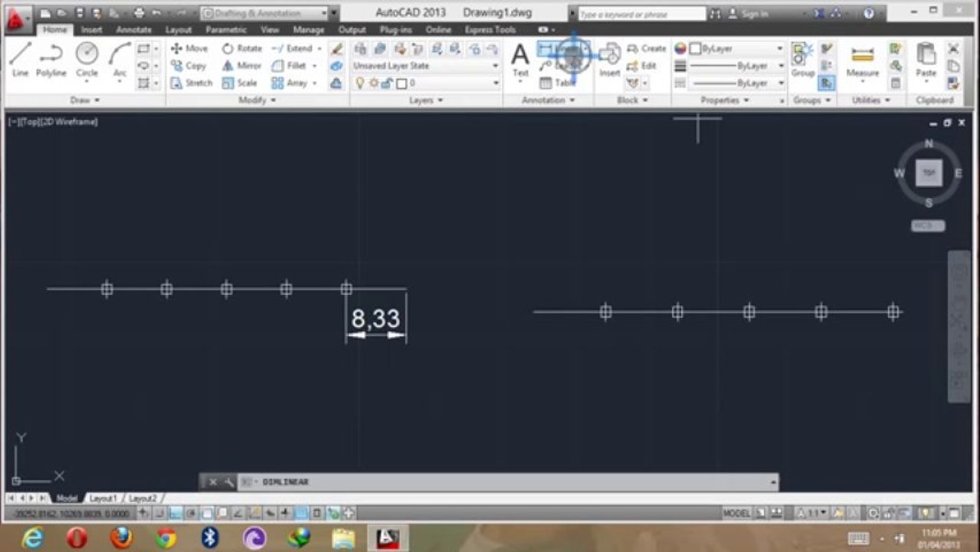This screenshot has width=980, height=552.
Task: Toggle layer 0 on/off light bulb
Action: pos(360,83)
